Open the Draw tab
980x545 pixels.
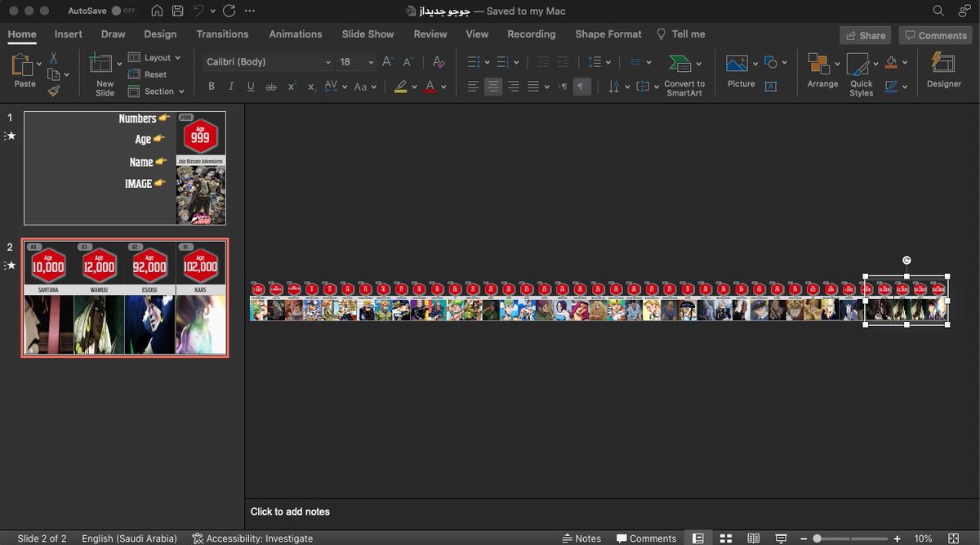coord(114,34)
